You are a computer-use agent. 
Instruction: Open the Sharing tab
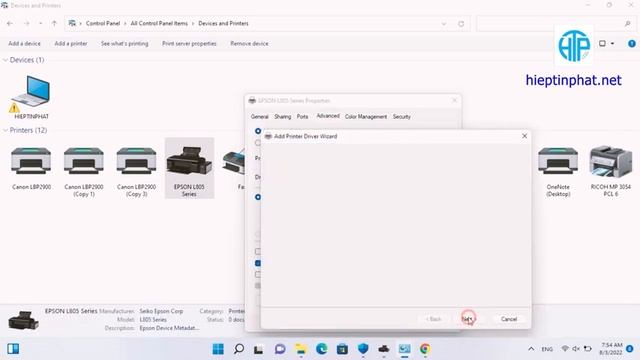click(282, 117)
